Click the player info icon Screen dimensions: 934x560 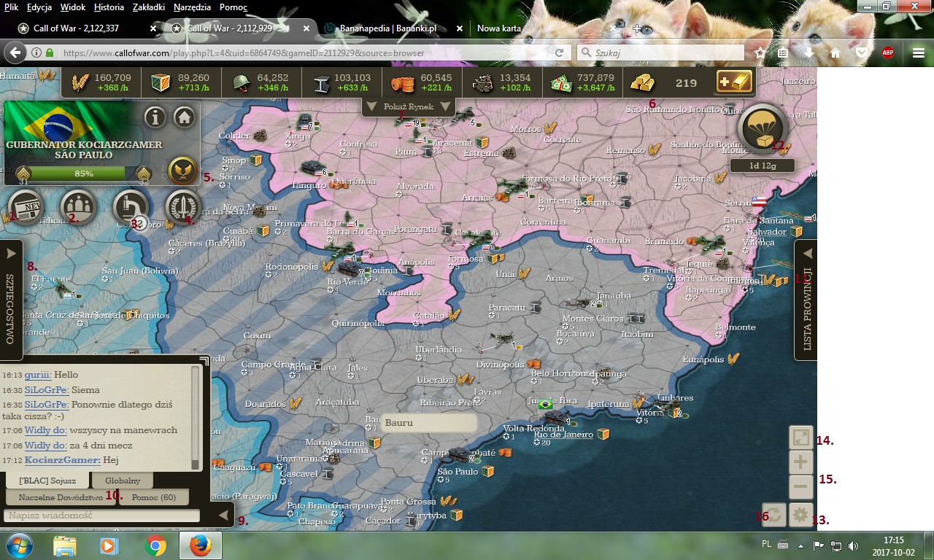pos(155,117)
